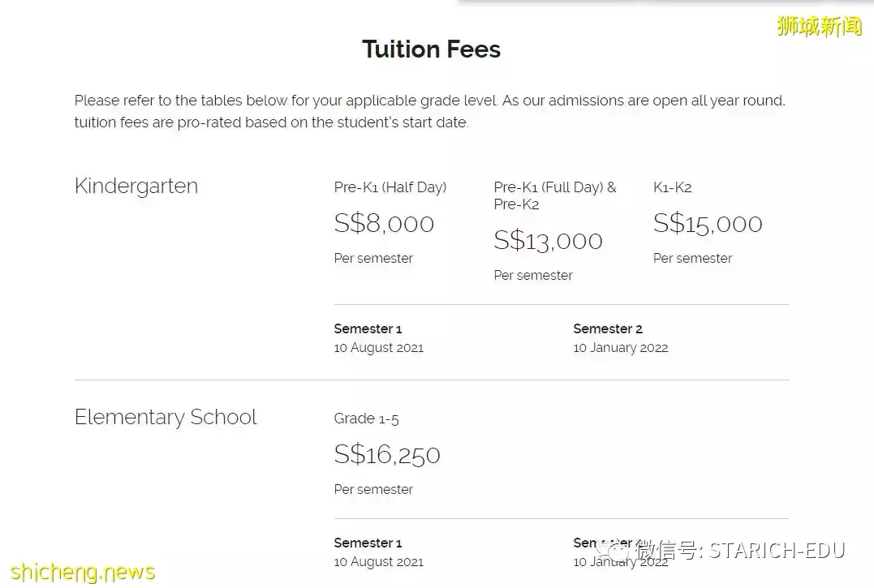
Task: Select the Tuition Fees heading
Action: [x=431, y=49]
